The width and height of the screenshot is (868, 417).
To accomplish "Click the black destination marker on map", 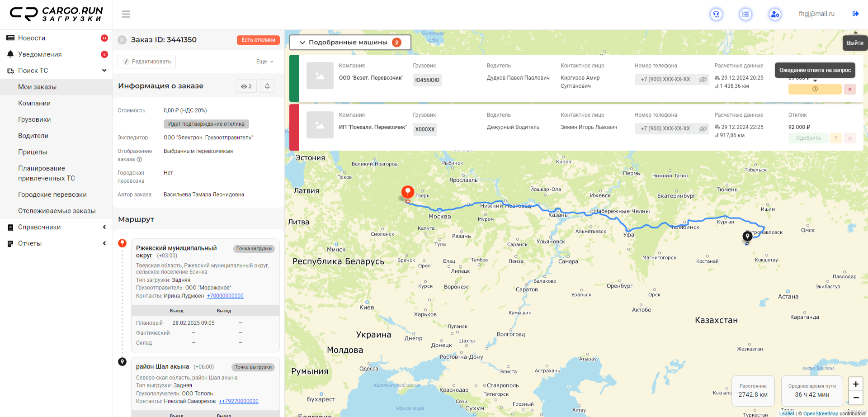I will (x=747, y=236).
